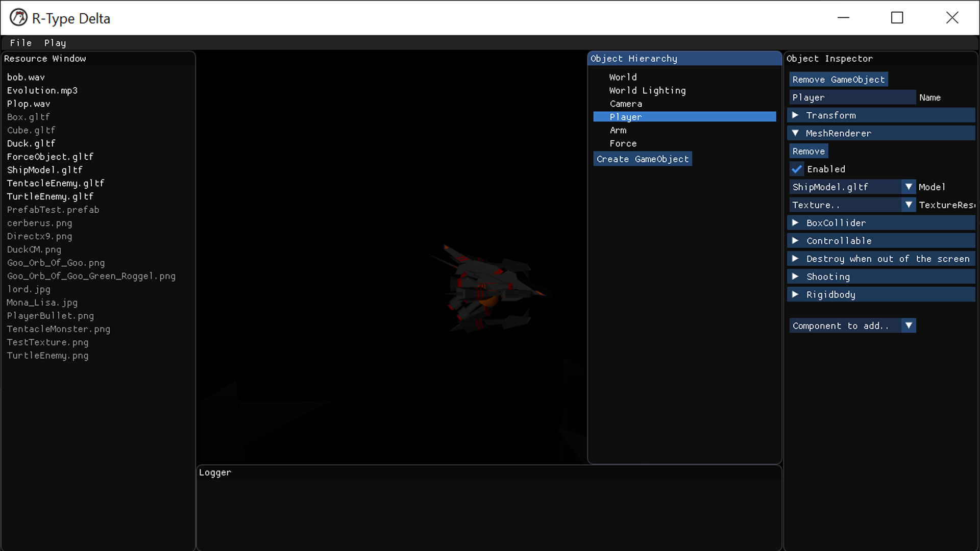
Task: Click the Resource Window title
Action: pos(45,59)
